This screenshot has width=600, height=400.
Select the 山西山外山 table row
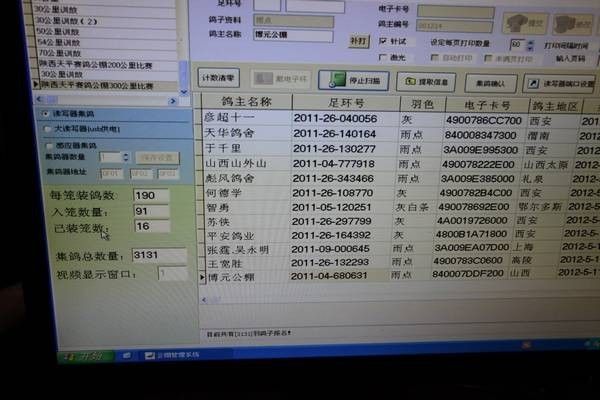coord(400,164)
